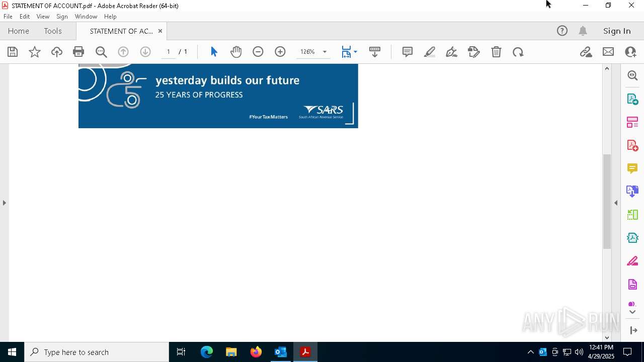Open Microsoft Edge from the taskbar
The width and height of the screenshot is (644, 362).
pos(207,352)
